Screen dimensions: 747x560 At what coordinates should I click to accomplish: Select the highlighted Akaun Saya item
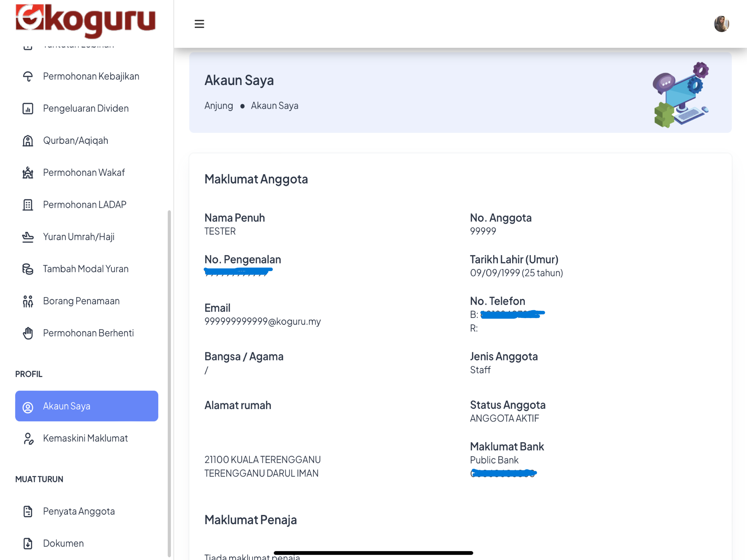tap(86, 406)
